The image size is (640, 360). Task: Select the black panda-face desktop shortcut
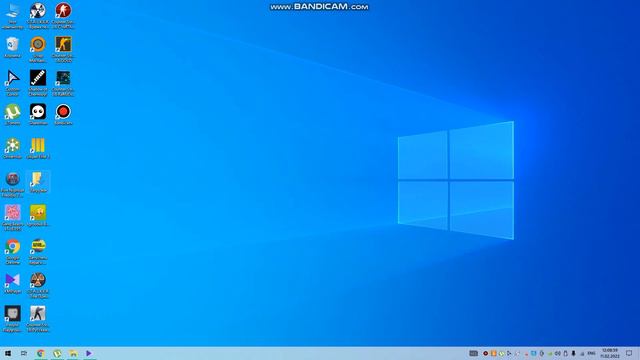pyautogui.click(x=38, y=114)
